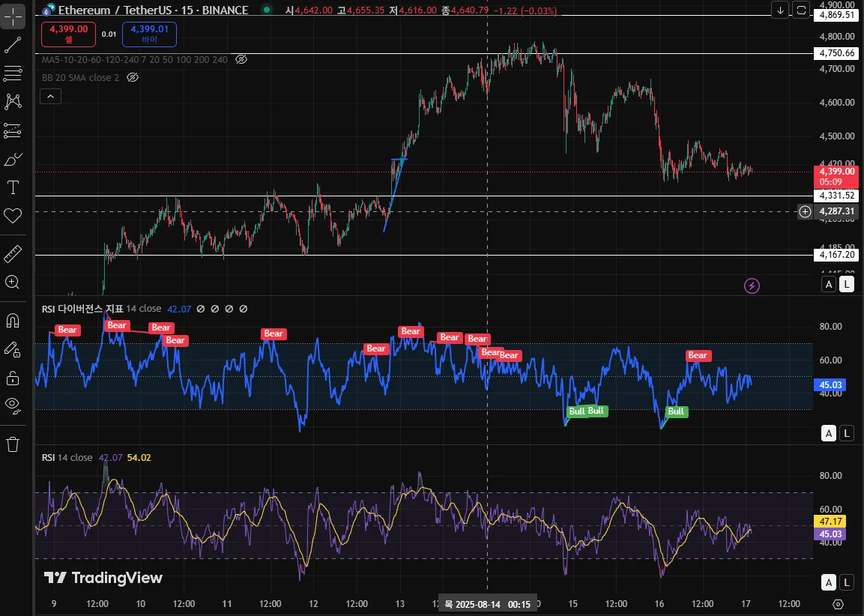Toggle log scale L in bottom RSI pane
The height and width of the screenshot is (616, 864).
tap(847, 582)
